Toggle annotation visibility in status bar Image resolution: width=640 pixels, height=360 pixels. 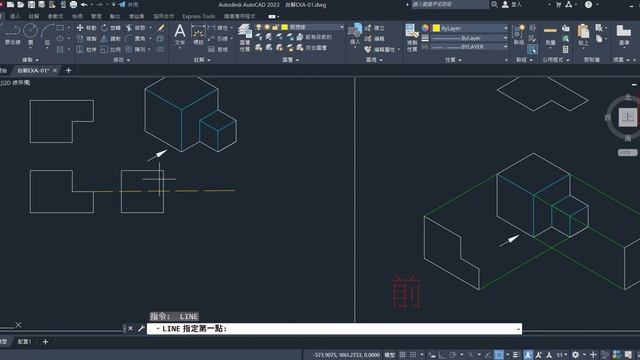point(528,355)
